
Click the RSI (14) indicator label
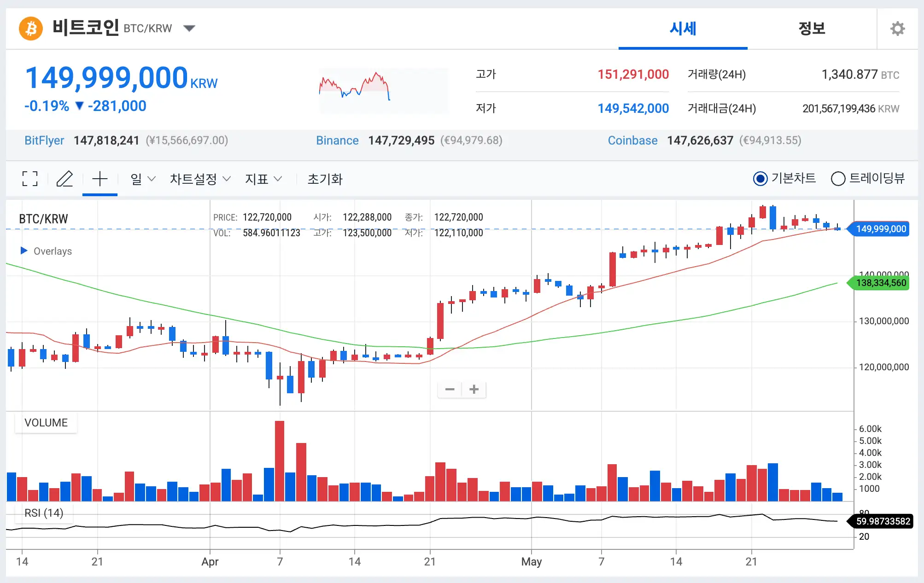click(44, 513)
